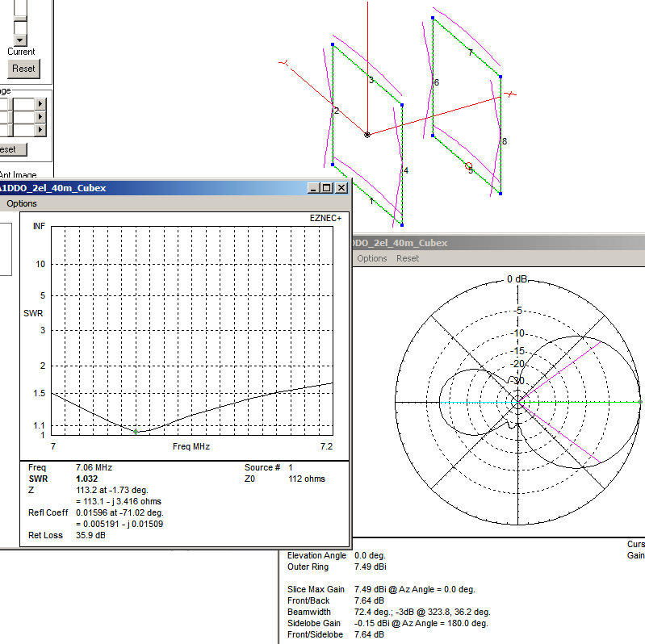Click text = 113.1 - j 3.416 ohms

[x=119, y=501]
